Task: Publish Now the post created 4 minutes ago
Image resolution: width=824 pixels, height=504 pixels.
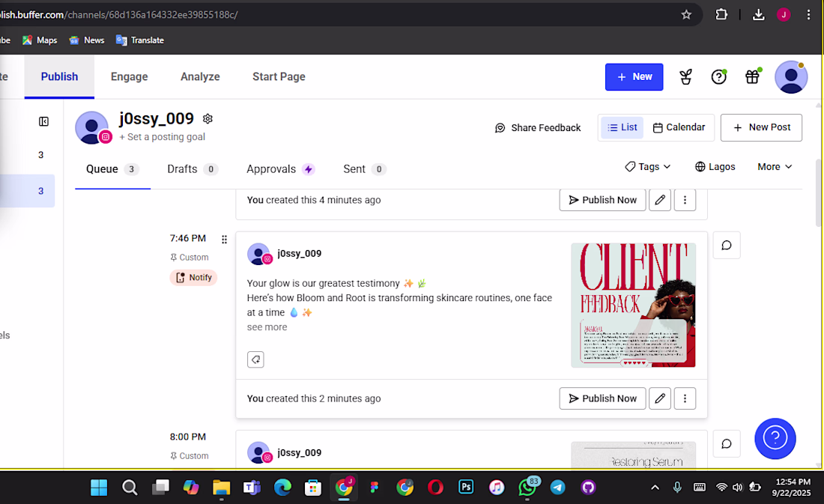Action: (x=603, y=200)
